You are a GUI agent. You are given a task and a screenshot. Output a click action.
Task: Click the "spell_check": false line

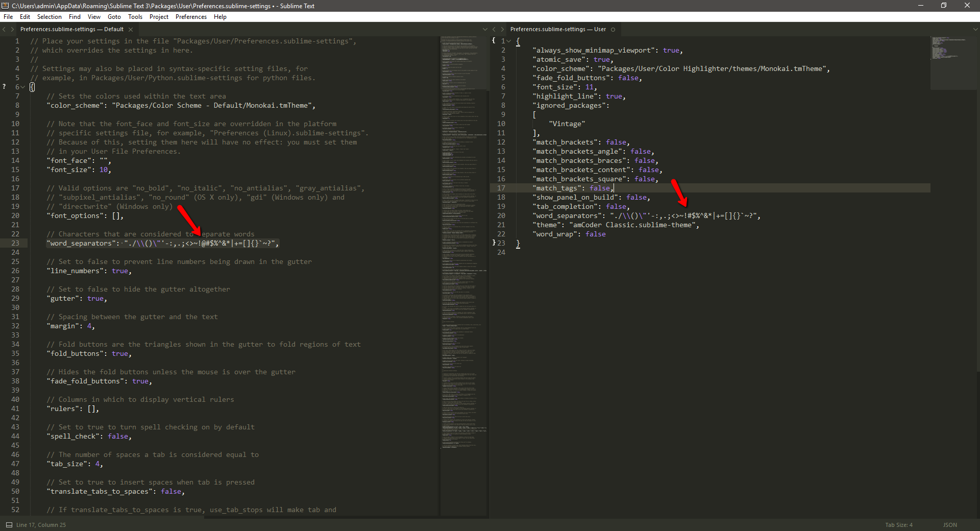[89, 437]
